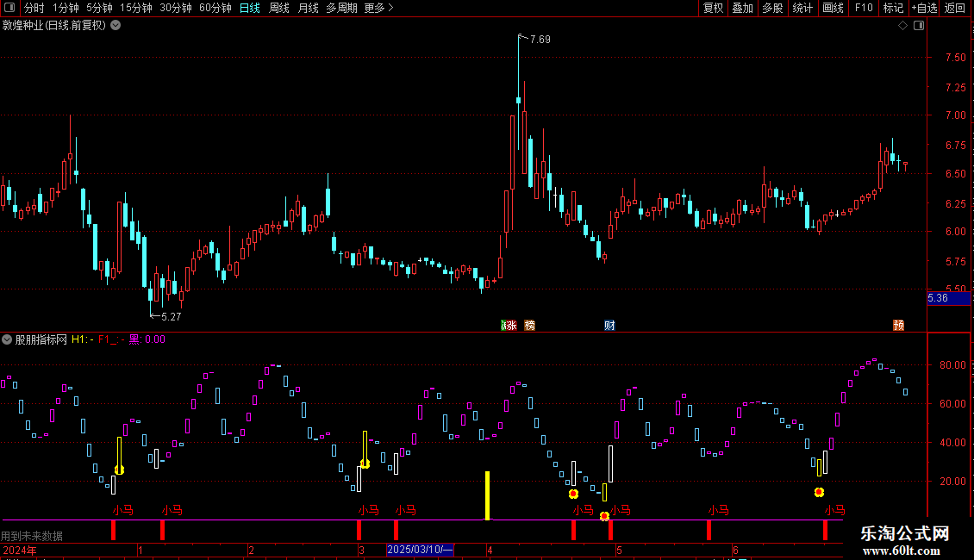Screen dimensions: 974x560
Task: Click the 榜 event marker icon
Action: coord(530,326)
